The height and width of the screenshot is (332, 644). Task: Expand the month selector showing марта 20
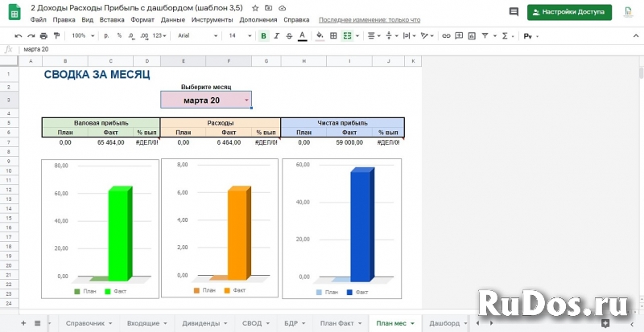(246, 100)
